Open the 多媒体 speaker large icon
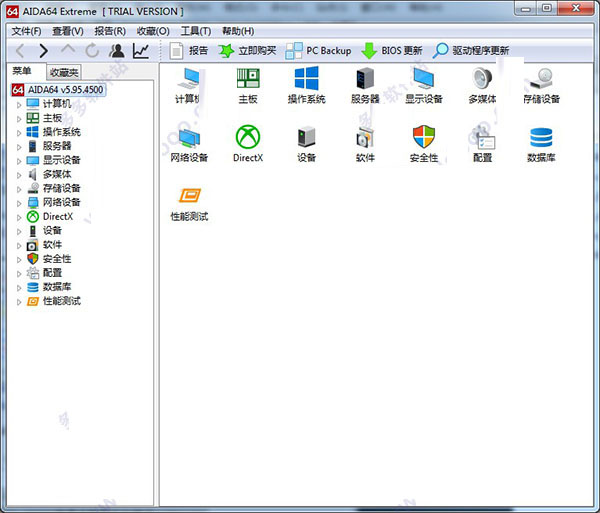600x513 pixels. [482, 86]
